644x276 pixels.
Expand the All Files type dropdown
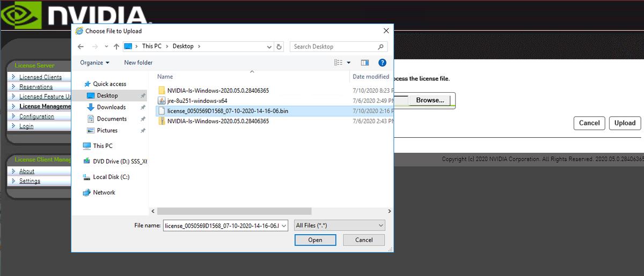pyautogui.click(x=340, y=226)
